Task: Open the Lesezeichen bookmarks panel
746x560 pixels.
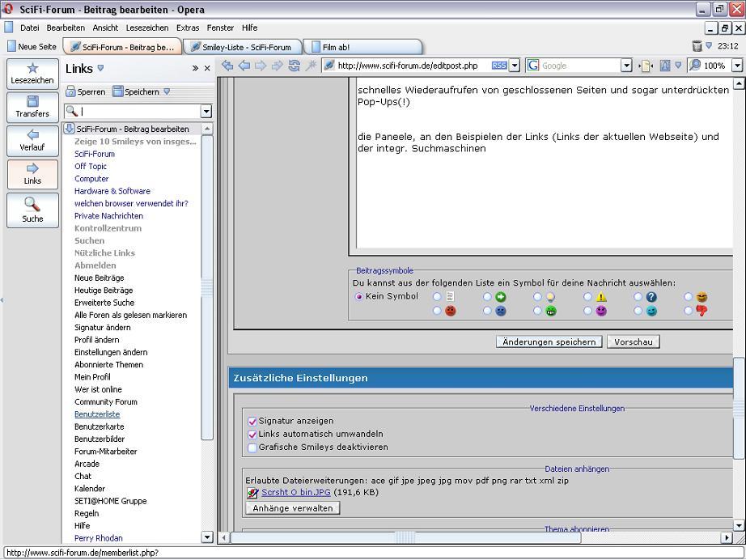Action: point(32,73)
